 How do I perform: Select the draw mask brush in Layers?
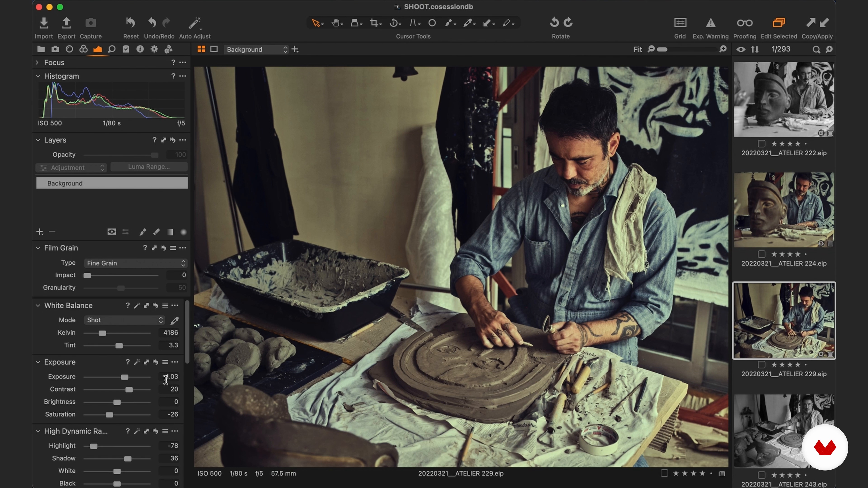pyautogui.click(x=143, y=232)
